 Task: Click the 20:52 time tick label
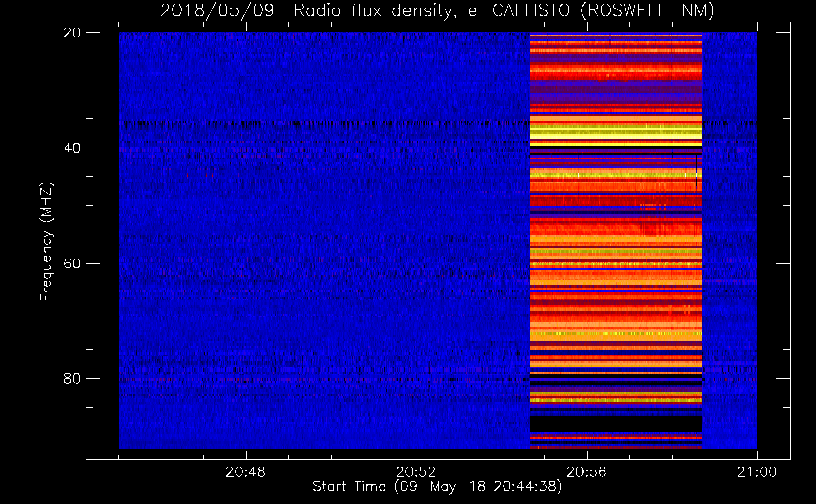point(416,472)
